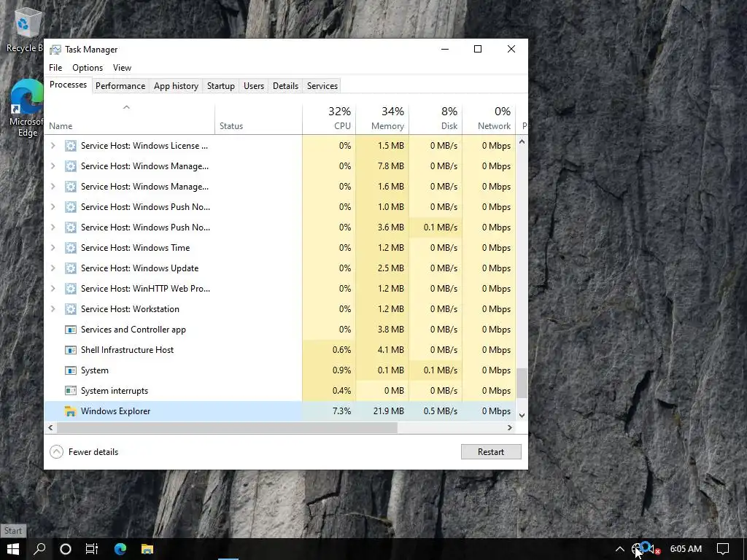Sort processes by CPU column header
747x560 pixels.
[329, 118]
